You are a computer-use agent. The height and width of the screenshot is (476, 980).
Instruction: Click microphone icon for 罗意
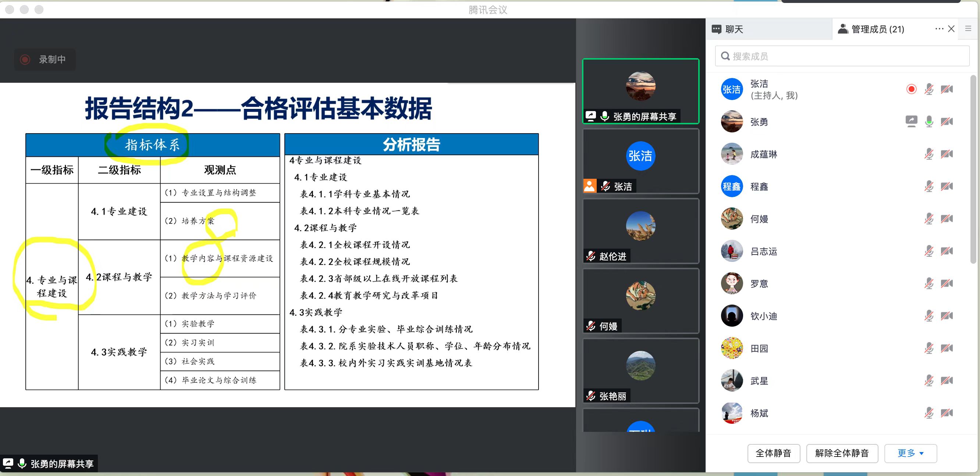point(928,284)
